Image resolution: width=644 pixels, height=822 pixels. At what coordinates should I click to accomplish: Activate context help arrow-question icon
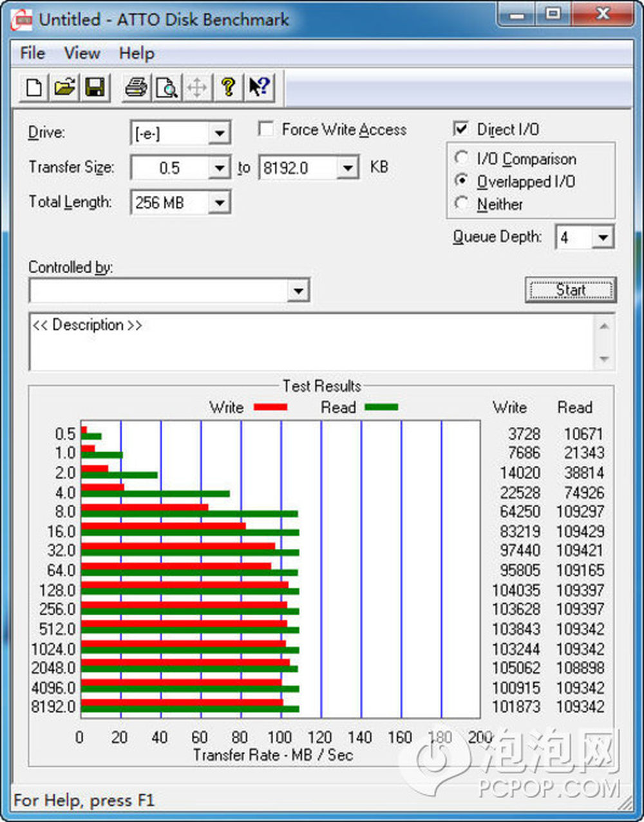click(259, 87)
